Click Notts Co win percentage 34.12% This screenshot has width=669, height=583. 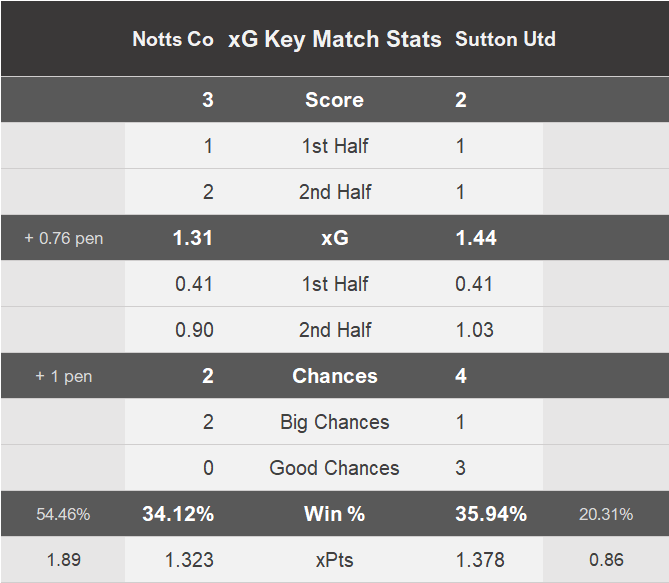click(x=178, y=514)
